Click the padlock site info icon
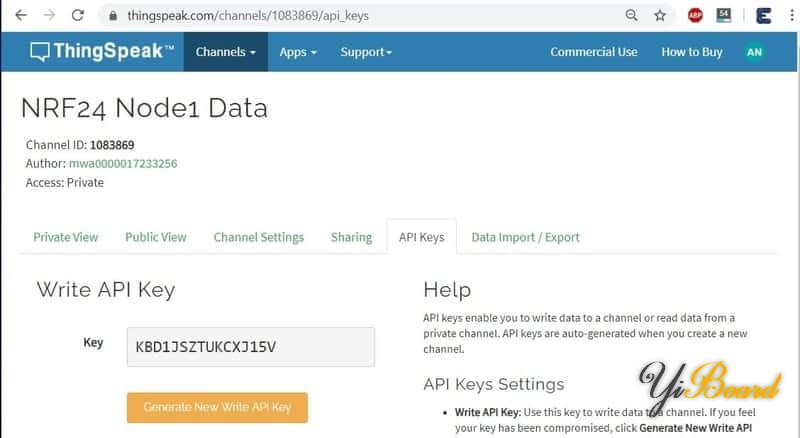800x438 pixels. 113,16
